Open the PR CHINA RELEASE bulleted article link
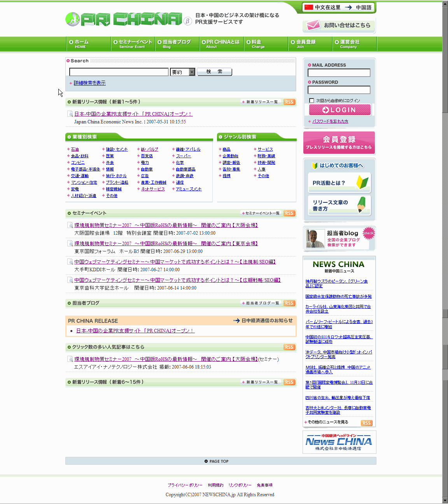 (135, 331)
